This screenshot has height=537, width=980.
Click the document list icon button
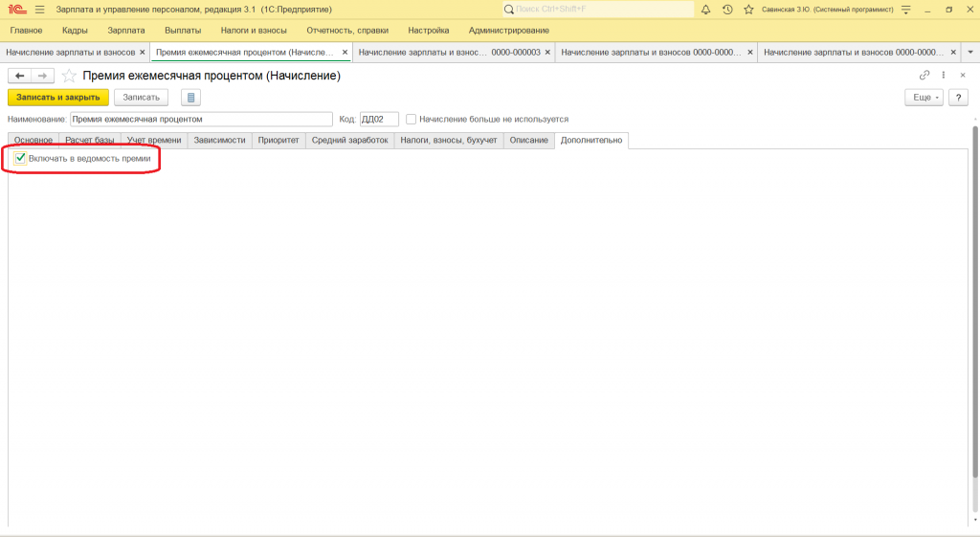[190, 98]
